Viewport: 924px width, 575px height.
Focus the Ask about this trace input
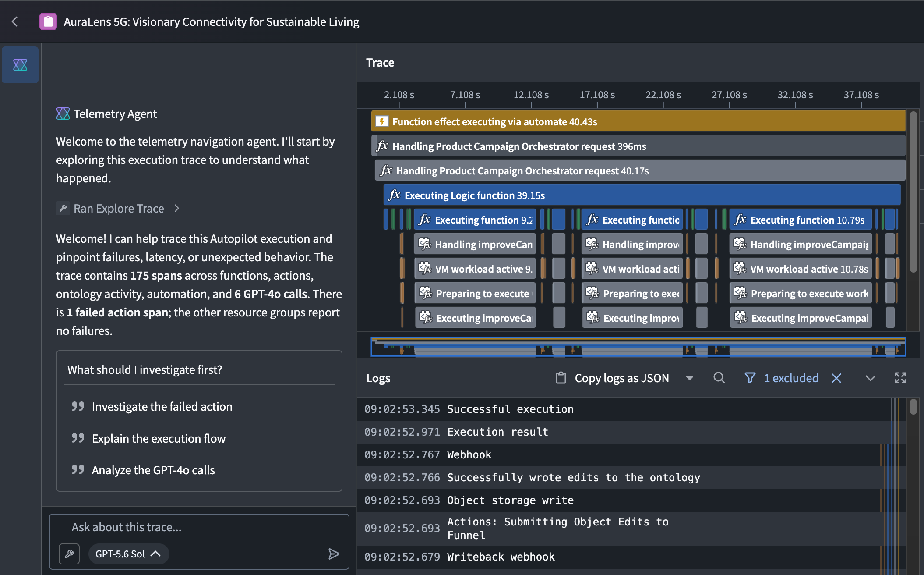[199, 527]
